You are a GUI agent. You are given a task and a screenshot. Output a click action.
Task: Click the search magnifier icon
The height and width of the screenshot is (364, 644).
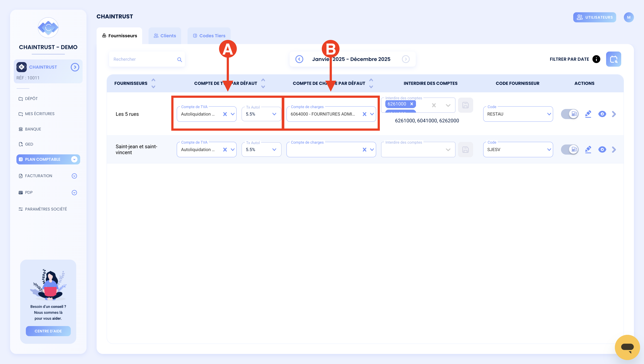pos(179,60)
